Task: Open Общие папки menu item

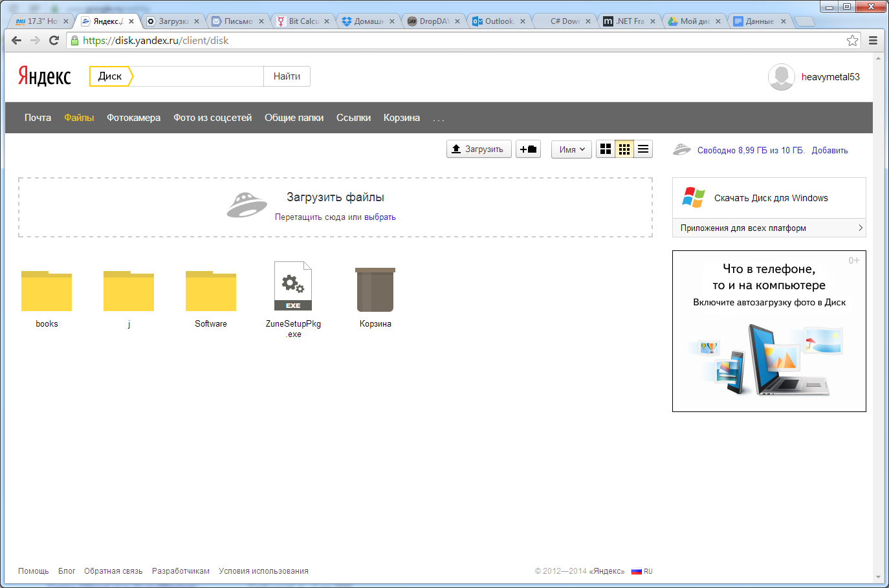Action: coord(294,118)
